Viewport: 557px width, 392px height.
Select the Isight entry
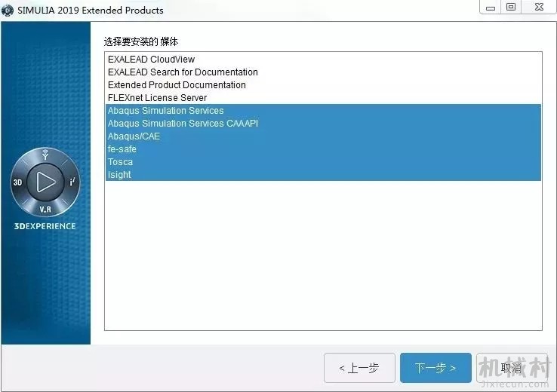point(323,174)
